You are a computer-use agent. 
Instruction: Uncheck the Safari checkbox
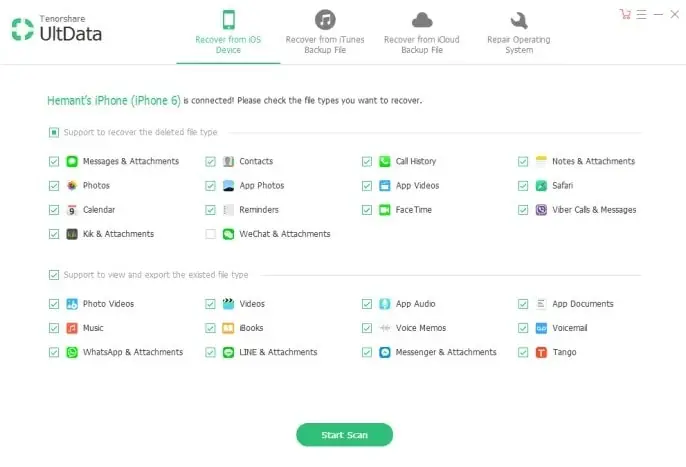coord(523,186)
